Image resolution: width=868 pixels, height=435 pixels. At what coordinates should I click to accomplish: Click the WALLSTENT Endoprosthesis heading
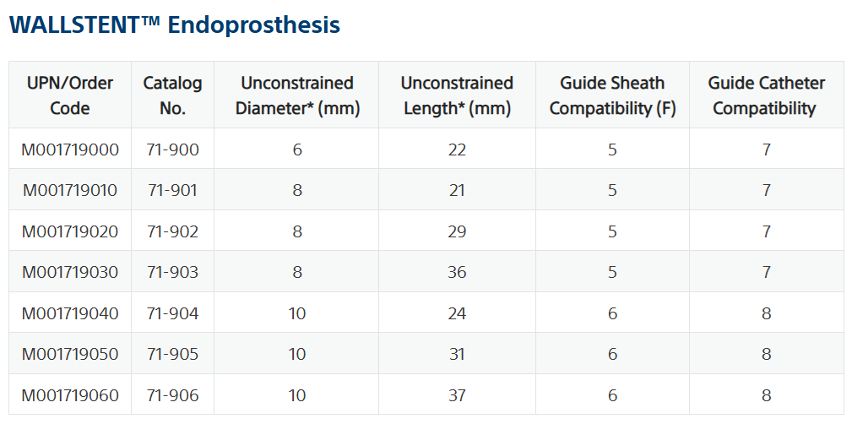174,25
